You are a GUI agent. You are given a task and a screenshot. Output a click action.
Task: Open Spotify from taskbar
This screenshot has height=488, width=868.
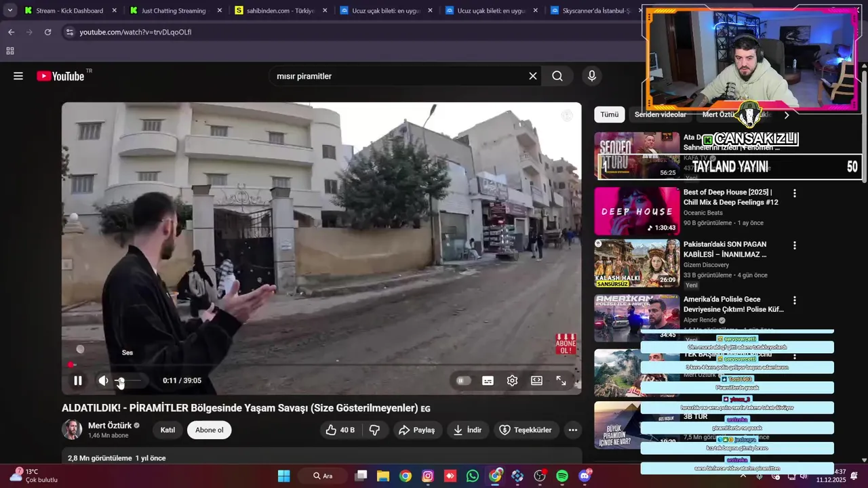pos(562,476)
